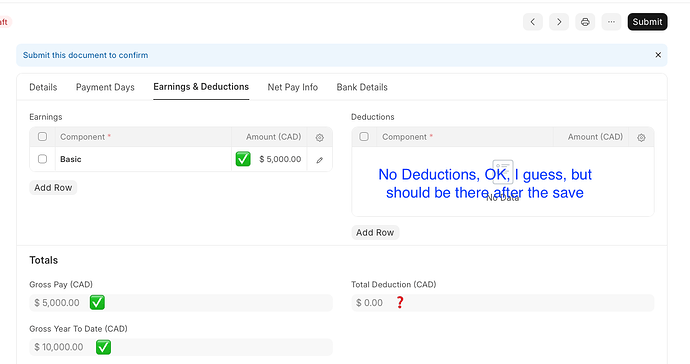Click the print icon
Viewport: 690px width, 364px height.
585,22
